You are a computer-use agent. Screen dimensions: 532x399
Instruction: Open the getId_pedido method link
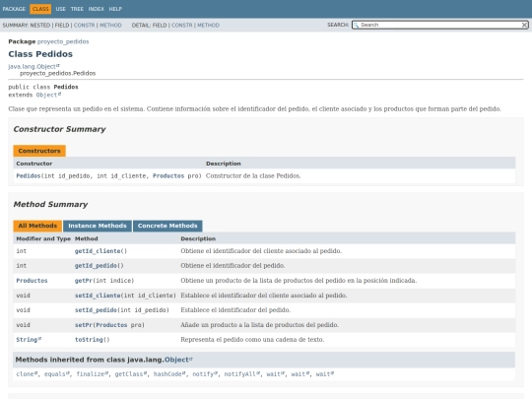[x=96, y=266]
